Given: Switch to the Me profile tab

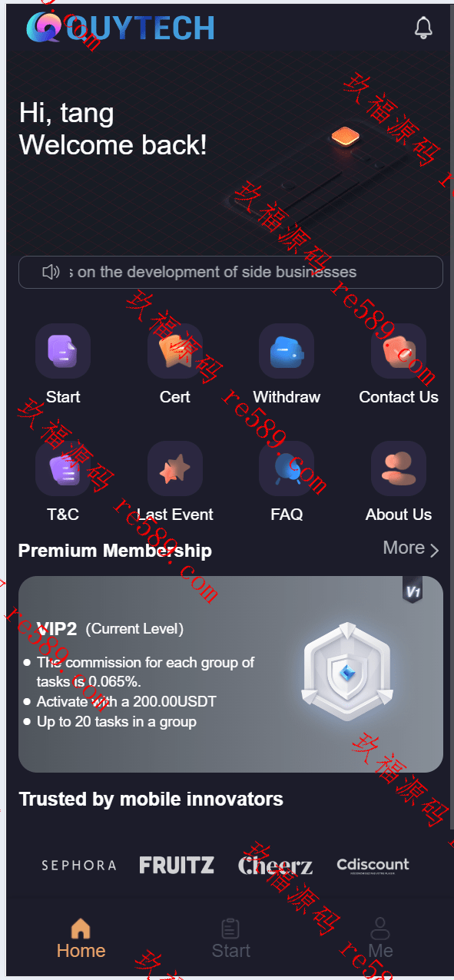Looking at the screenshot, I should 380,939.
